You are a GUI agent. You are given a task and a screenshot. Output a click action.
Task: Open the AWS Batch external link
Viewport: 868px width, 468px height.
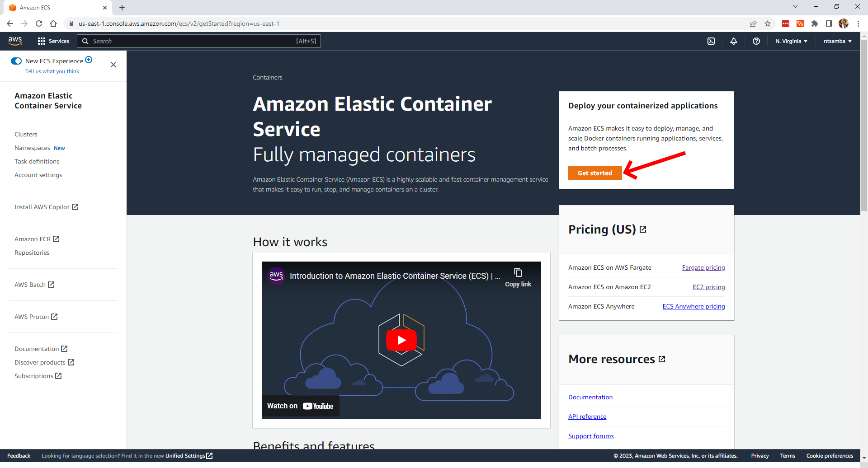[34, 285]
